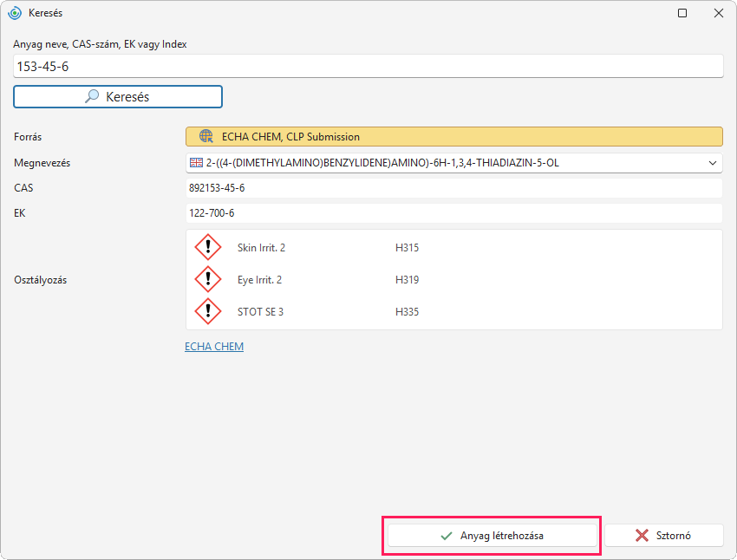Open the substance name combo box
Image resolution: width=737 pixels, height=560 pixels.
point(454,163)
